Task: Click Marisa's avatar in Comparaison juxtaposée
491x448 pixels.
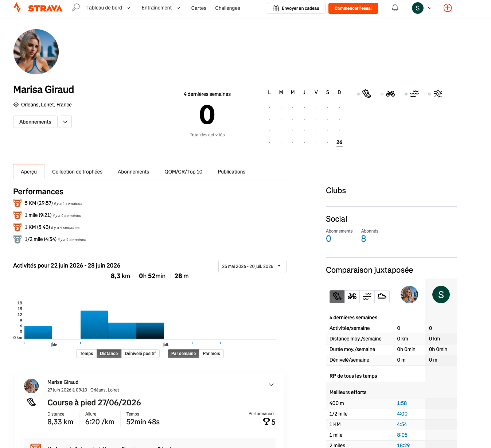Action: (409, 295)
